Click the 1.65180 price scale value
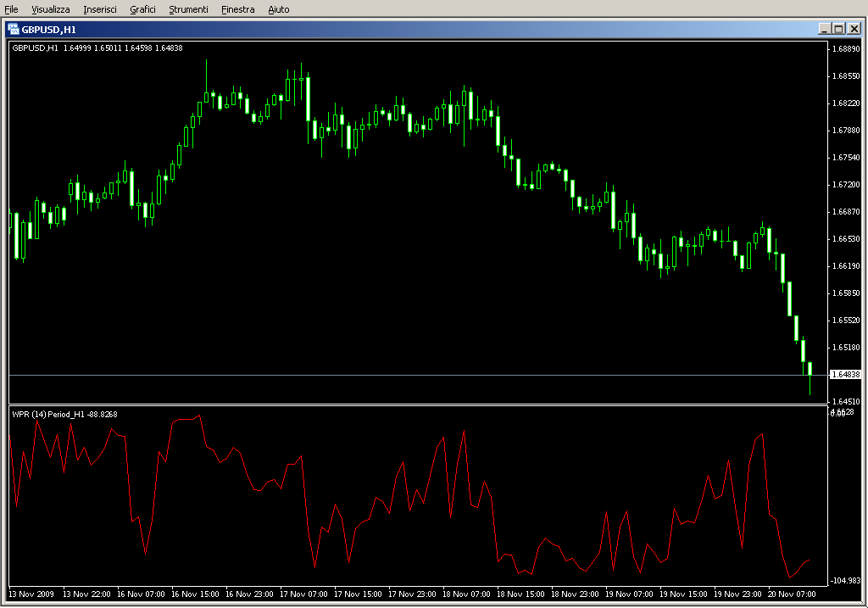Image resolution: width=868 pixels, height=608 pixels. pos(846,347)
